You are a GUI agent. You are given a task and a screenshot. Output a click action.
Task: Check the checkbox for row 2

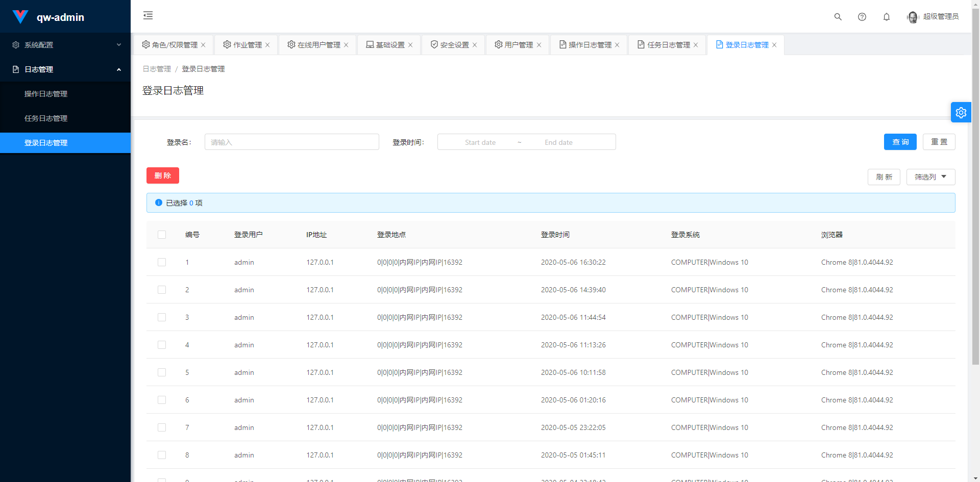(x=162, y=290)
